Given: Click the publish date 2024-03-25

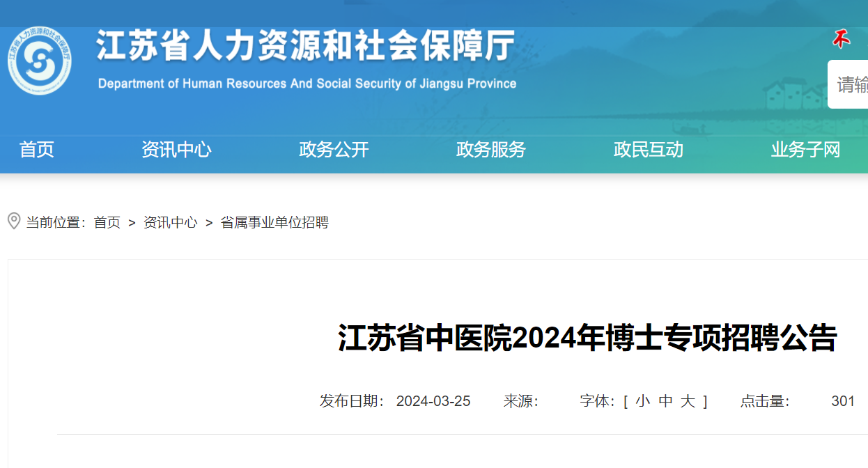Looking at the screenshot, I should (433, 401).
